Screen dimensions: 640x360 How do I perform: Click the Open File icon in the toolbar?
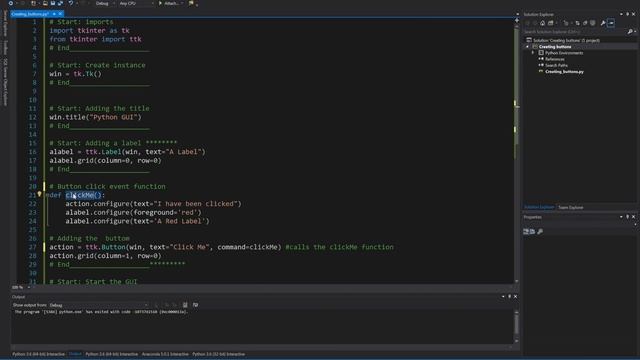45,3
